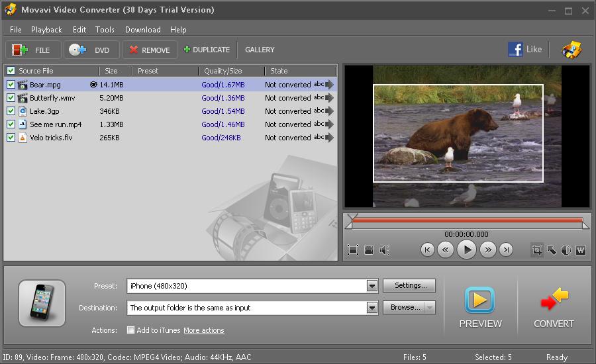Screen dimensions: 596x364
Task: Click the Quality/Size column header
Action: click(x=231, y=71)
